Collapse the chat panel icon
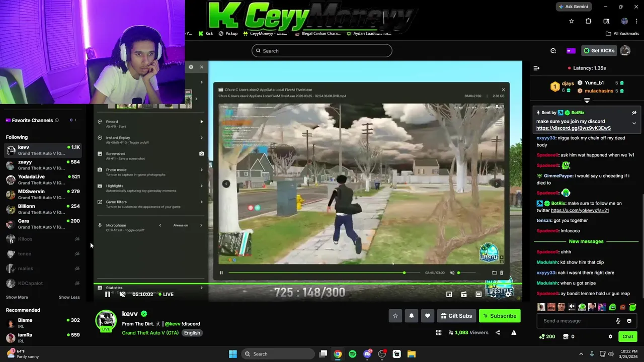The width and height of the screenshot is (644, 362). tap(536, 68)
